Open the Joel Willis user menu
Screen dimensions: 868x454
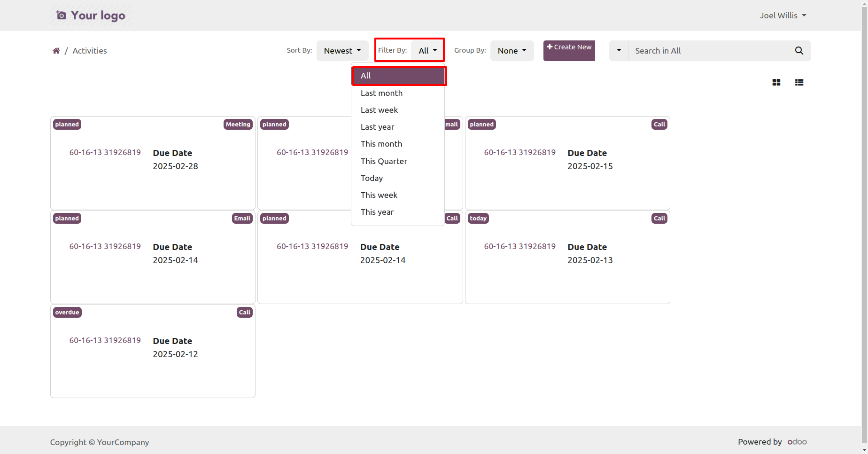783,16
